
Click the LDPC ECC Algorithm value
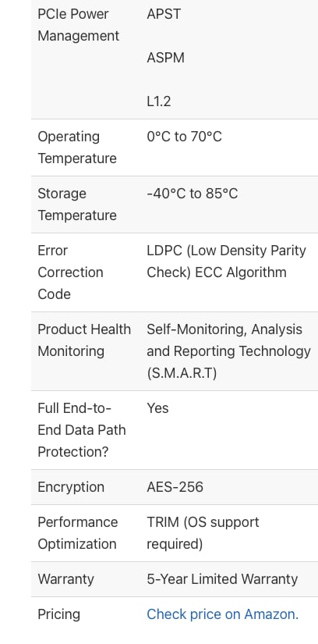point(226,262)
